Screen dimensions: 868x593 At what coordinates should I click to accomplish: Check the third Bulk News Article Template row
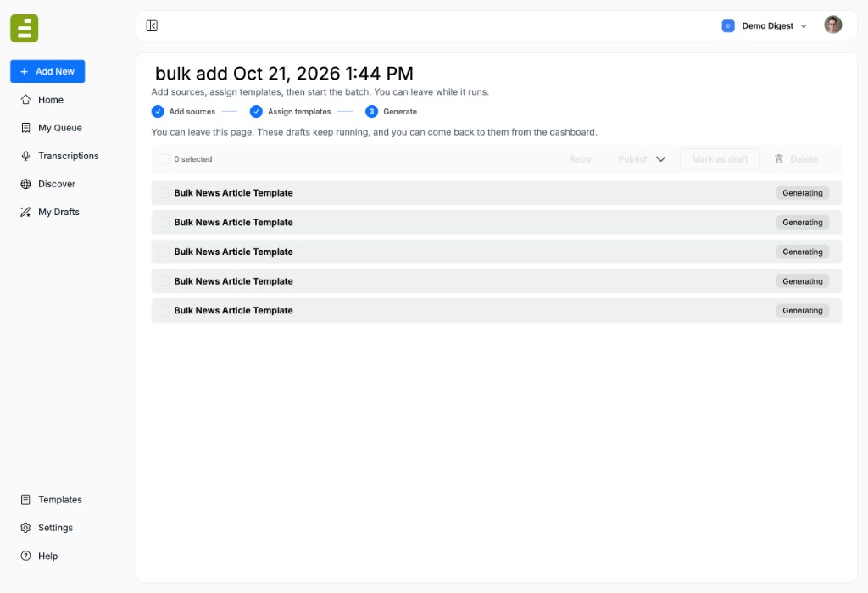[x=164, y=252]
